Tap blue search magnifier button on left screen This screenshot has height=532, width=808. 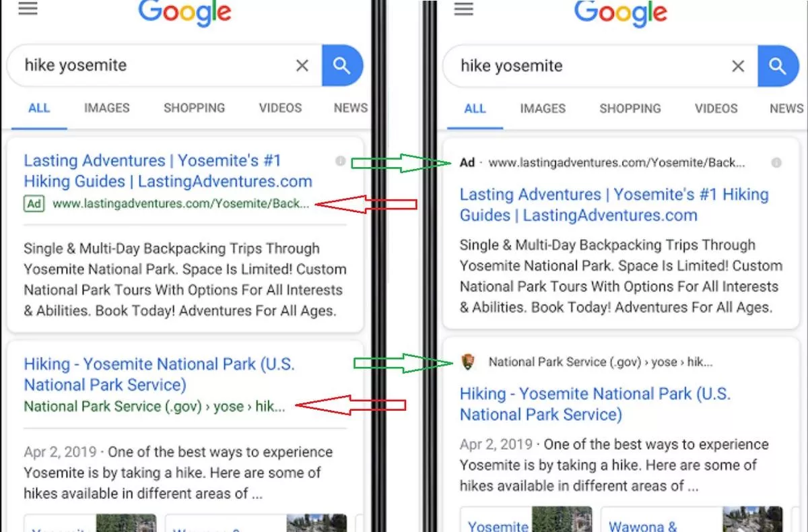point(342,65)
